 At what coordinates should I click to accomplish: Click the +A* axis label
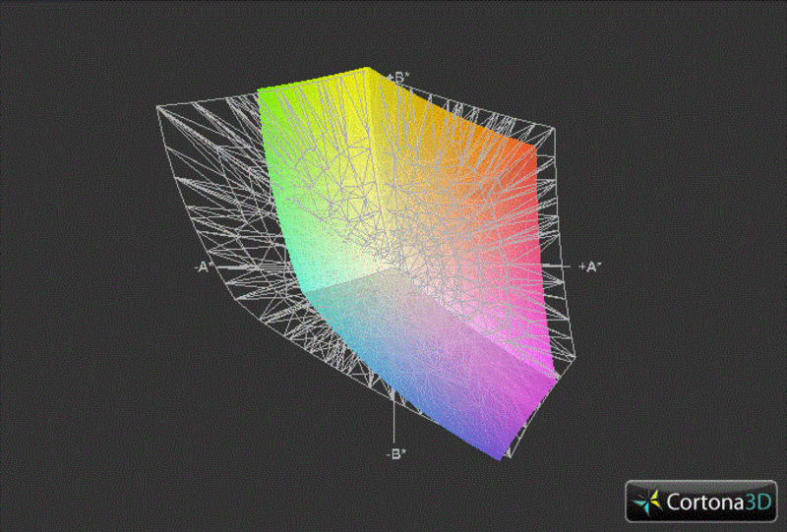click(x=589, y=267)
